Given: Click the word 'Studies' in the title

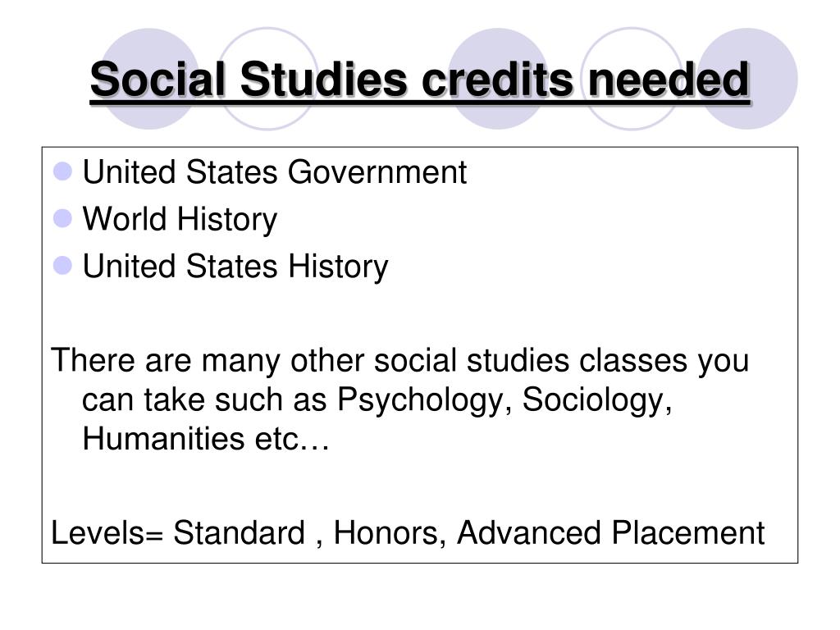Looking at the screenshot, I should click(x=323, y=80).
